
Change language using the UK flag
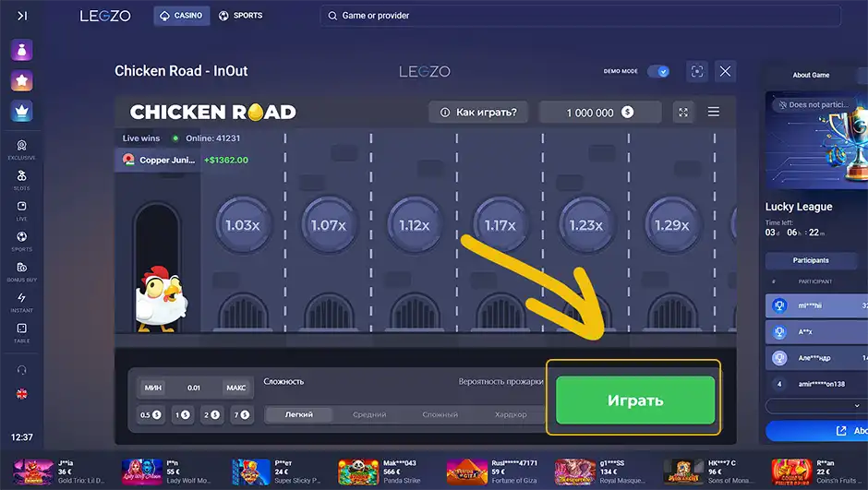(21, 394)
